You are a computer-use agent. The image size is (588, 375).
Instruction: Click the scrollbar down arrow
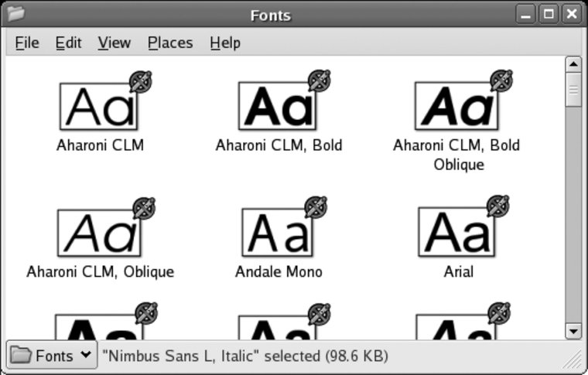[573, 331]
